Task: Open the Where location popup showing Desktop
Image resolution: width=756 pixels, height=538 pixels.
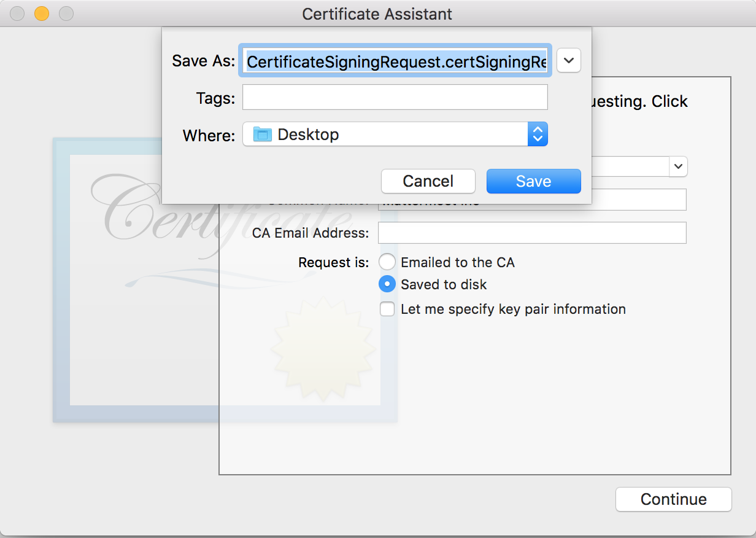Action: [x=394, y=134]
